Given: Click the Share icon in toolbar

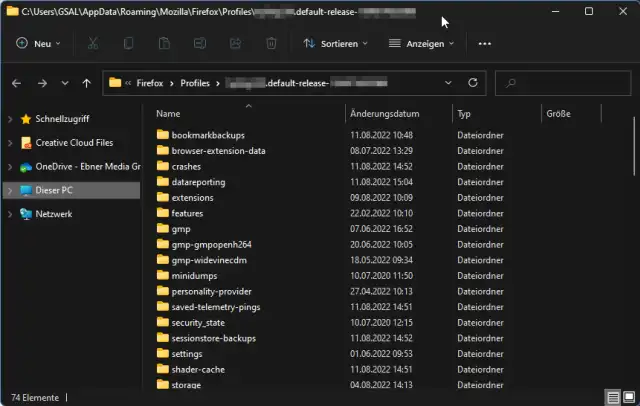Looking at the screenshot, I should pos(236,44).
